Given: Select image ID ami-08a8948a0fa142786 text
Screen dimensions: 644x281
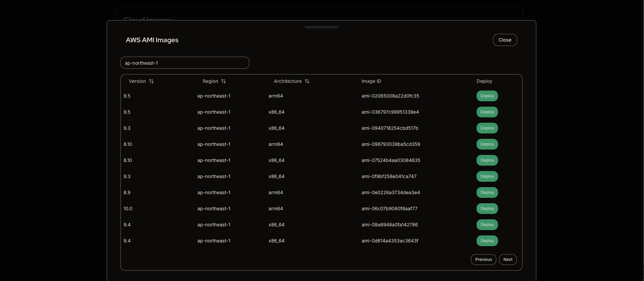Looking at the screenshot, I should (390, 225).
